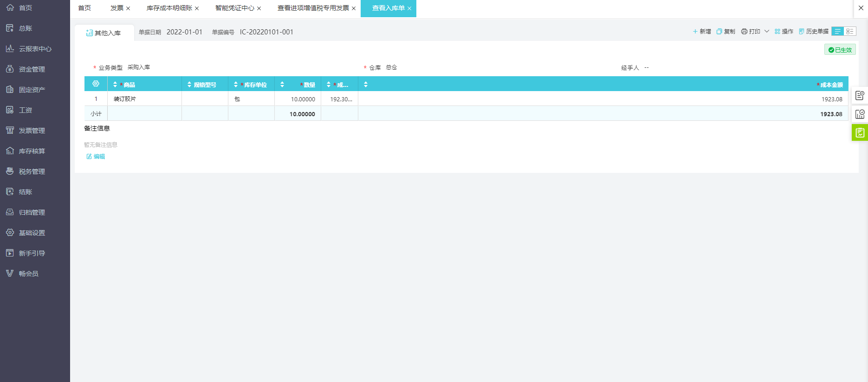
Task: Open 云报表中心 cloud report center
Action: pos(35,49)
